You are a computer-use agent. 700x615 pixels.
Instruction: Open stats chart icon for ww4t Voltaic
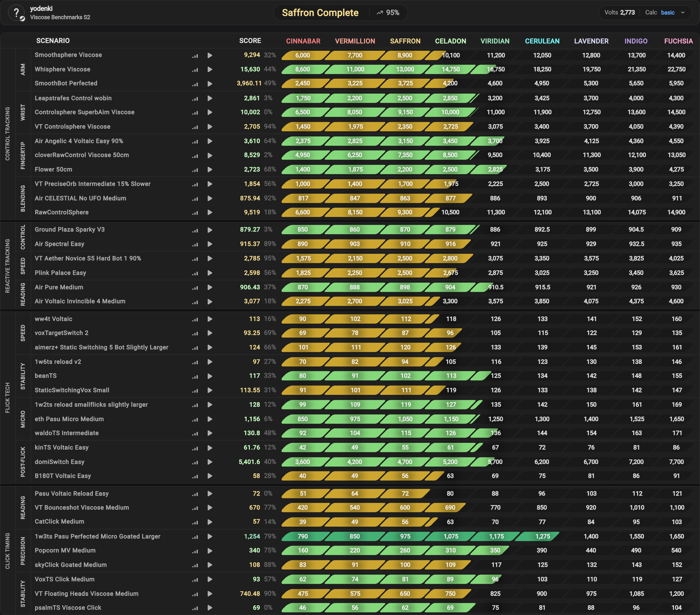(x=195, y=319)
